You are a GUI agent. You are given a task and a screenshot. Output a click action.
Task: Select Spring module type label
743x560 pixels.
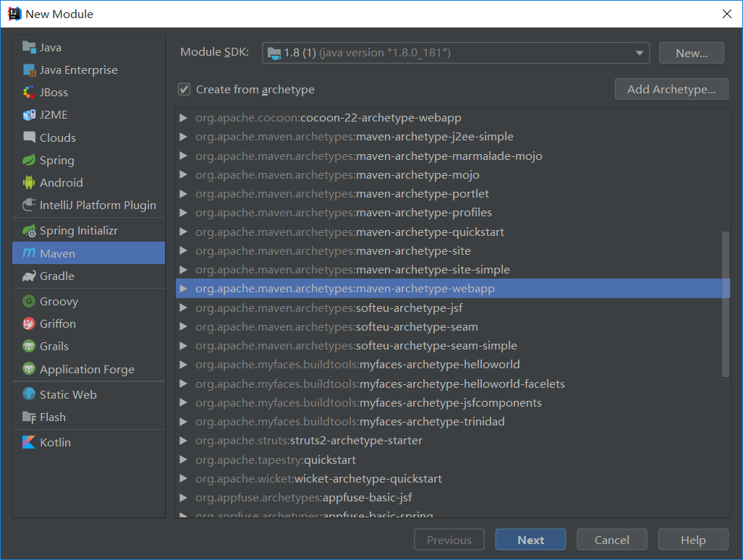pyautogui.click(x=57, y=160)
